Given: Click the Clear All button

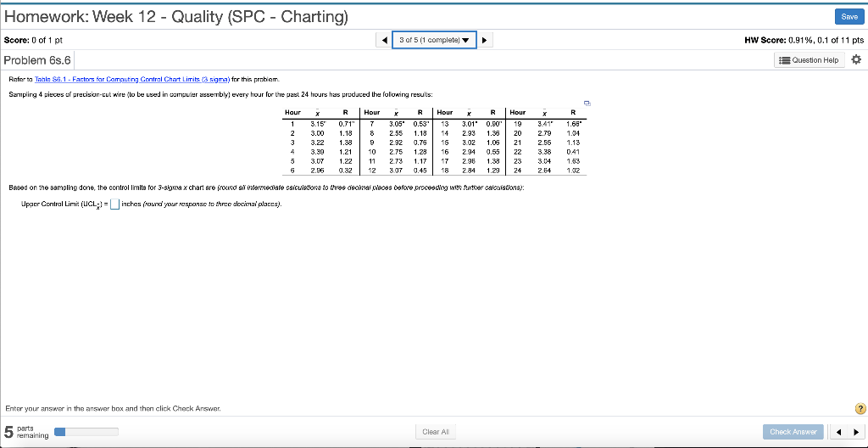Looking at the screenshot, I should tap(435, 432).
